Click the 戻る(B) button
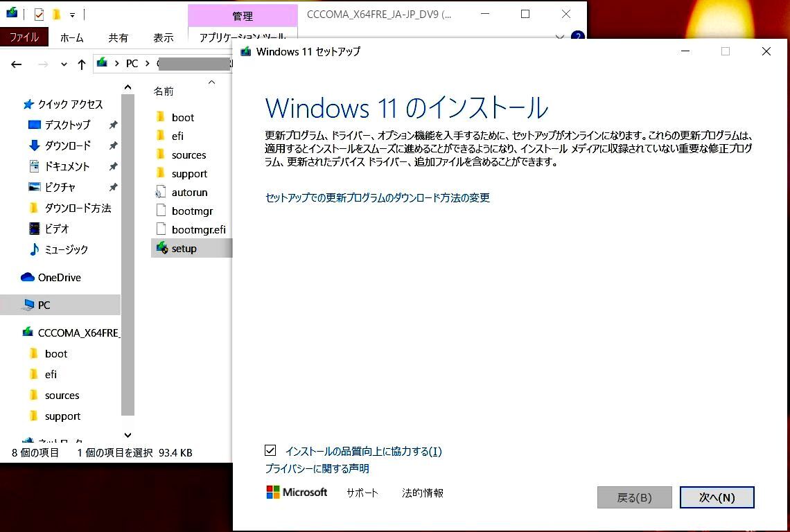Screen dimensions: 790x532 click(x=634, y=497)
